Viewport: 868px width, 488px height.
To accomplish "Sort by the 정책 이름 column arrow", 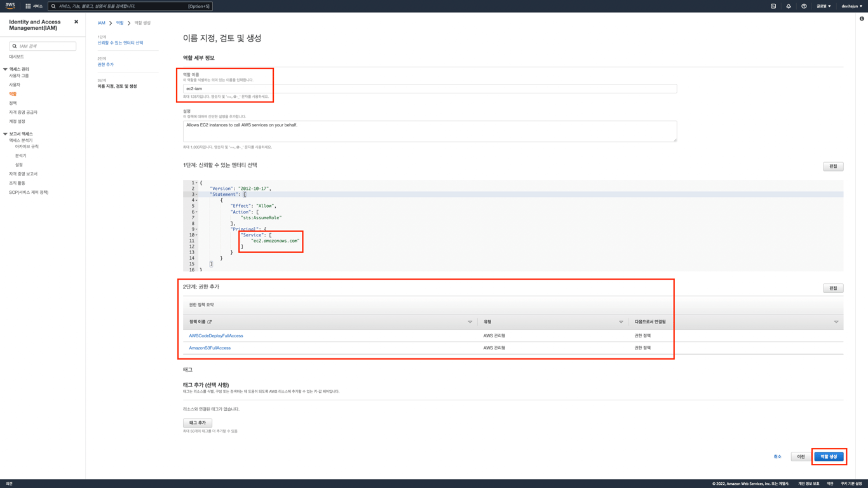I will pos(470,322).
